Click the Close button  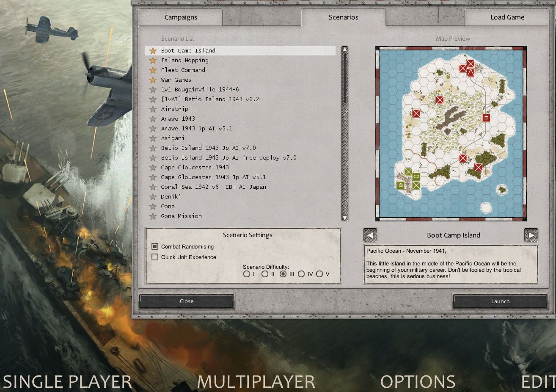187,301
